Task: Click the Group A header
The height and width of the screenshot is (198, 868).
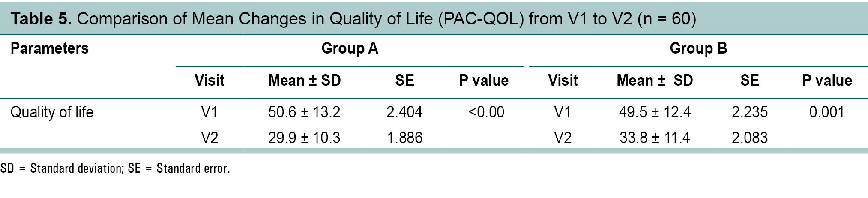Action: [x=350, y=48]
